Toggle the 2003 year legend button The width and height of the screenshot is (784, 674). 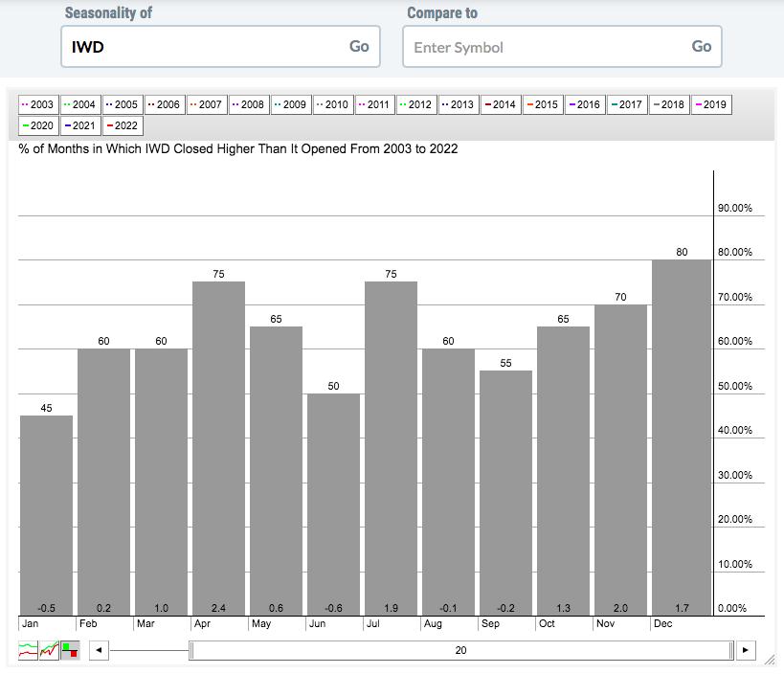pyautogui.click(x=38, y=104)
